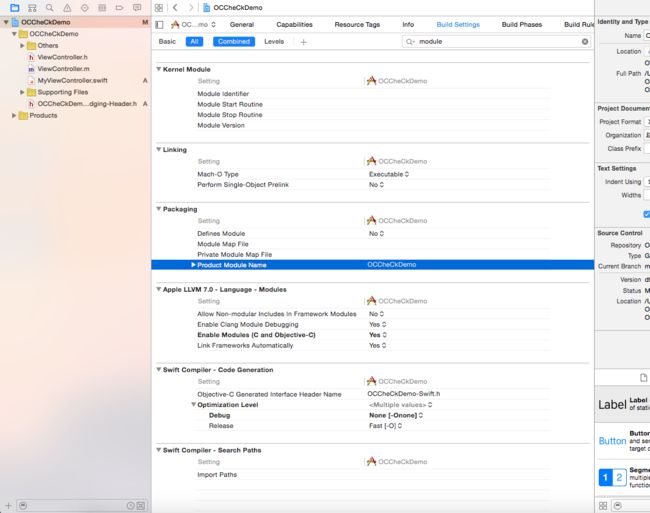The height and width of the screenshot is (513, 650).
Task: Select the ViewController.m file
Action: 63,69
